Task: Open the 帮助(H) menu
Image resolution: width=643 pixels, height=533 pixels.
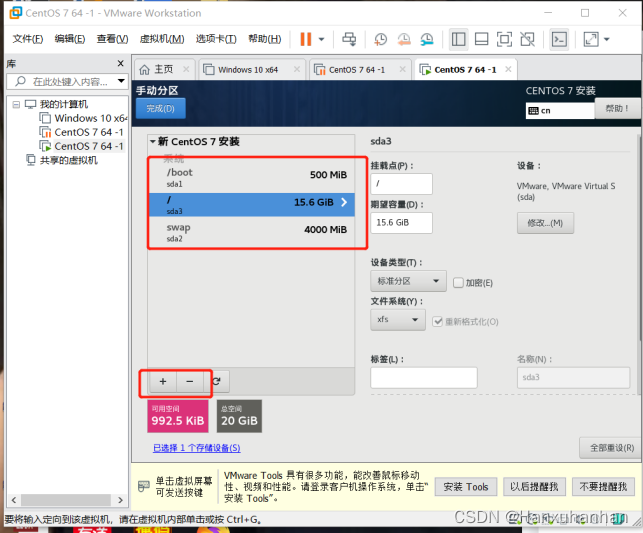Action: (x=265, y=39)
